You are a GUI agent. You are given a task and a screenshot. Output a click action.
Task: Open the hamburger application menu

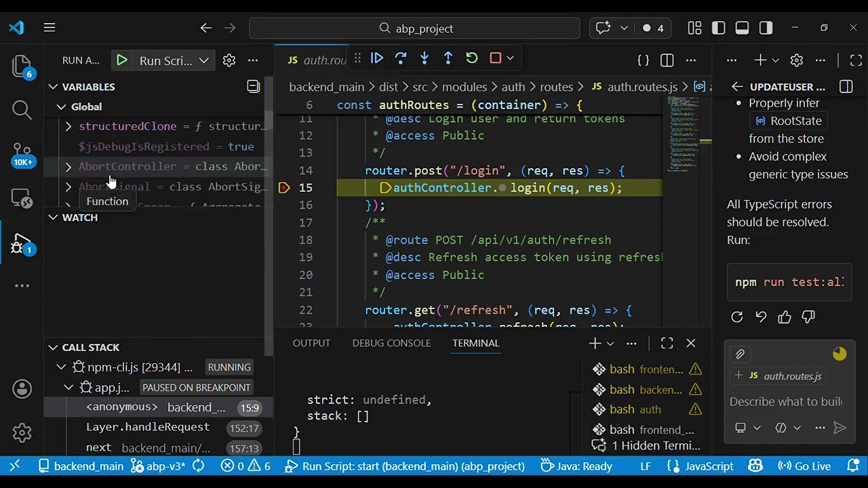pyautogui.click(x=50, y=28)
